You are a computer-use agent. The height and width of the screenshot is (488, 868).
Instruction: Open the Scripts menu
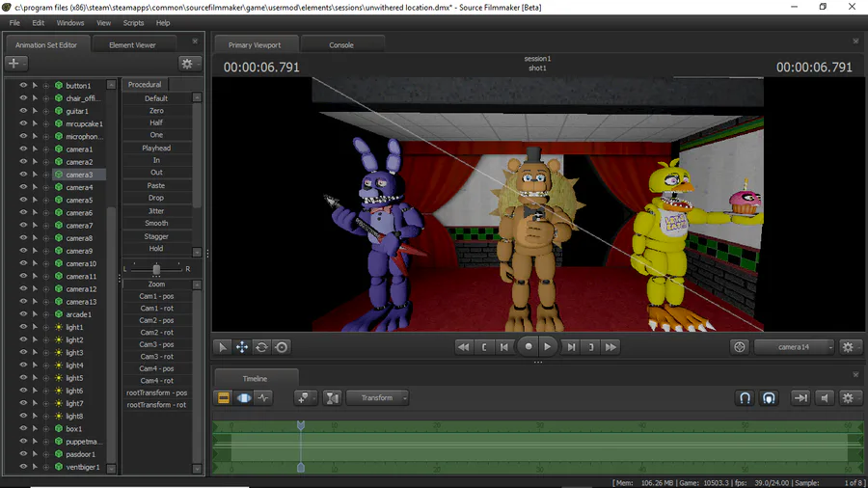tap(133, 23)
